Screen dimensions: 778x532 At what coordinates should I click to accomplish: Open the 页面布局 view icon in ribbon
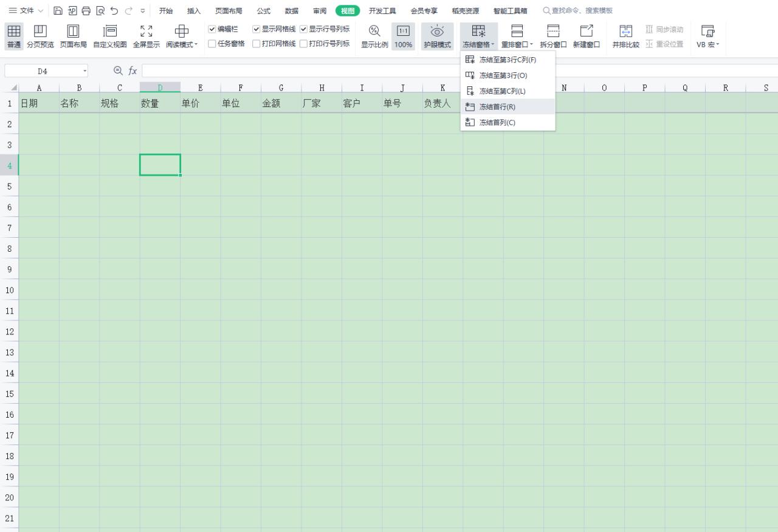click(x=73, y=31)
